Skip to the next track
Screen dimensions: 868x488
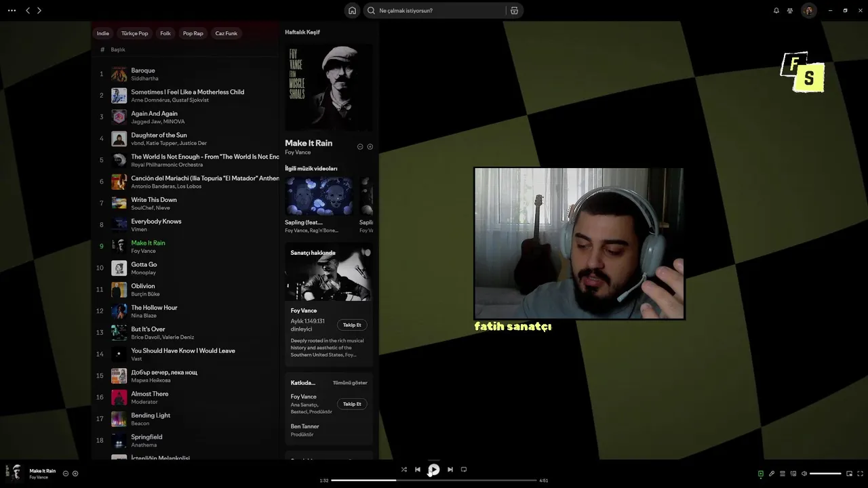[x=450, y=469]
